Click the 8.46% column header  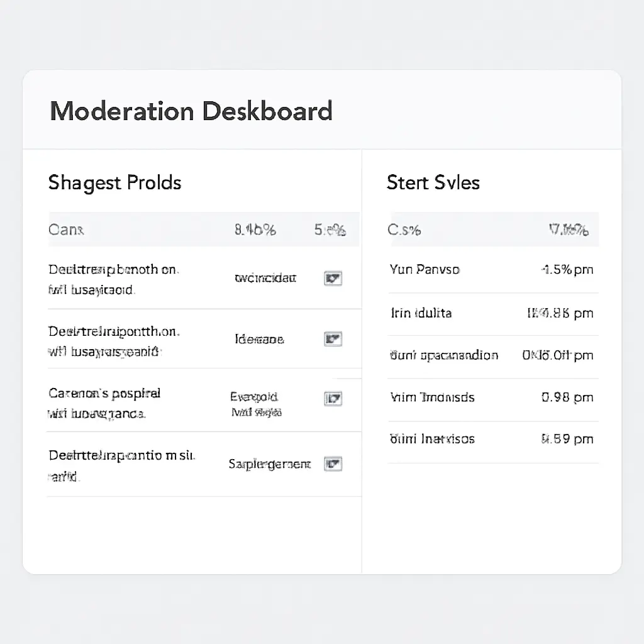[255, 230]
